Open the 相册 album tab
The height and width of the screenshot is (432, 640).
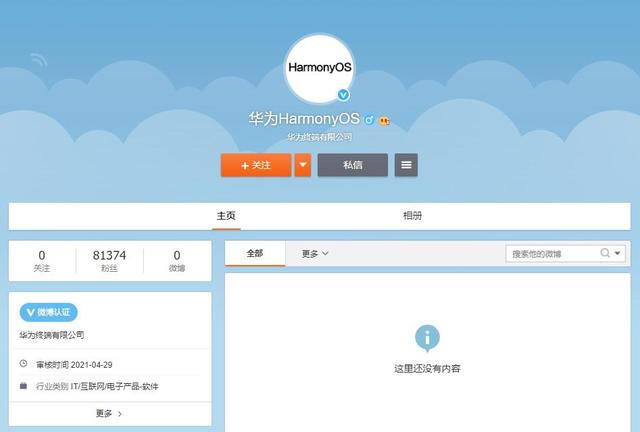(412, 216)
